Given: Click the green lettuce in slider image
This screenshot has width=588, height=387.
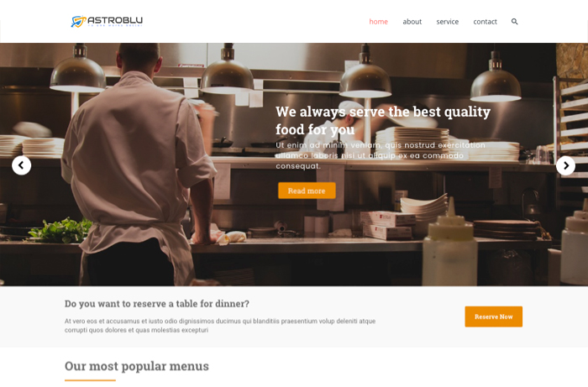Looking at the screenshot, I should point(60,230).
